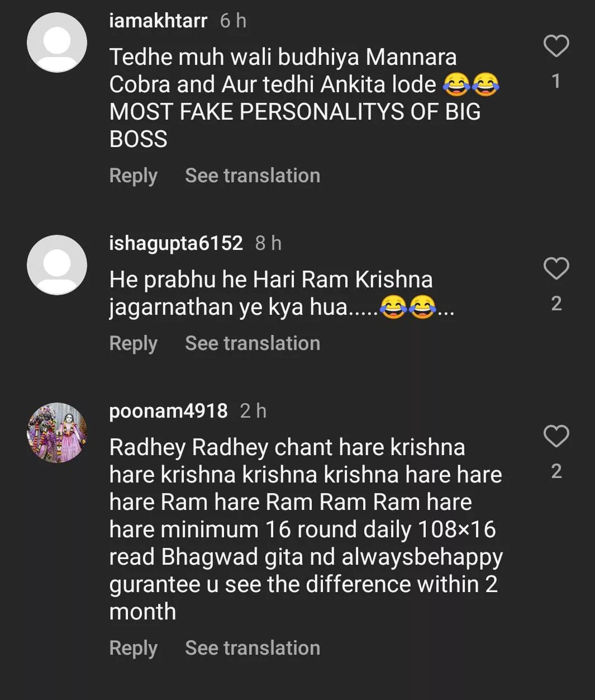Select the Radhey Radhey chant comment text
This screenshot has height=700, width=595.
coord(304,529)
